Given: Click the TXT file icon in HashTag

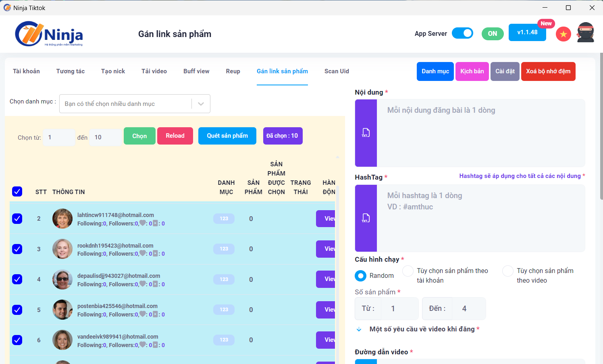Looking at the screenshot, I should (x=366, y=218).
